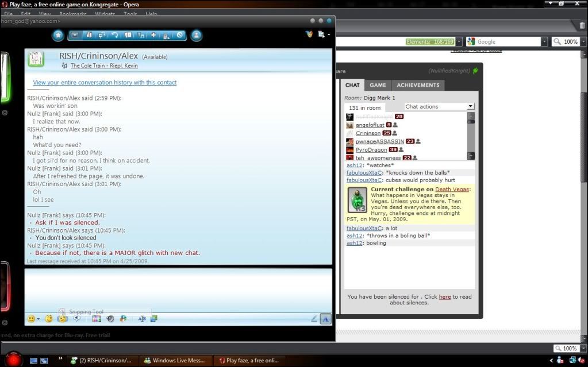588x367 pixels.
Task: Click the AB font formatting icon
Action: coord(142,319)
